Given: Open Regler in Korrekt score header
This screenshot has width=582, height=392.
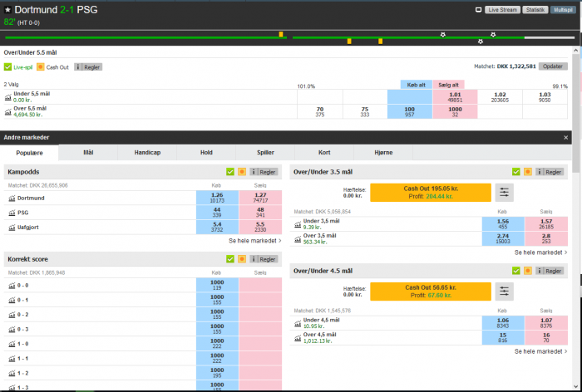Looking at the screenshot, I should point(264,259).
